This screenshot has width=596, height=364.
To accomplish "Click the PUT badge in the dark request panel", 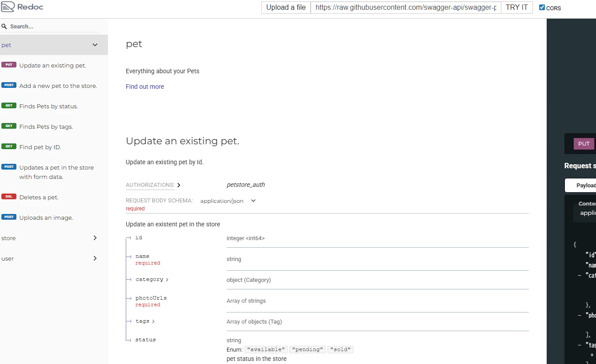I will point(584,144).
